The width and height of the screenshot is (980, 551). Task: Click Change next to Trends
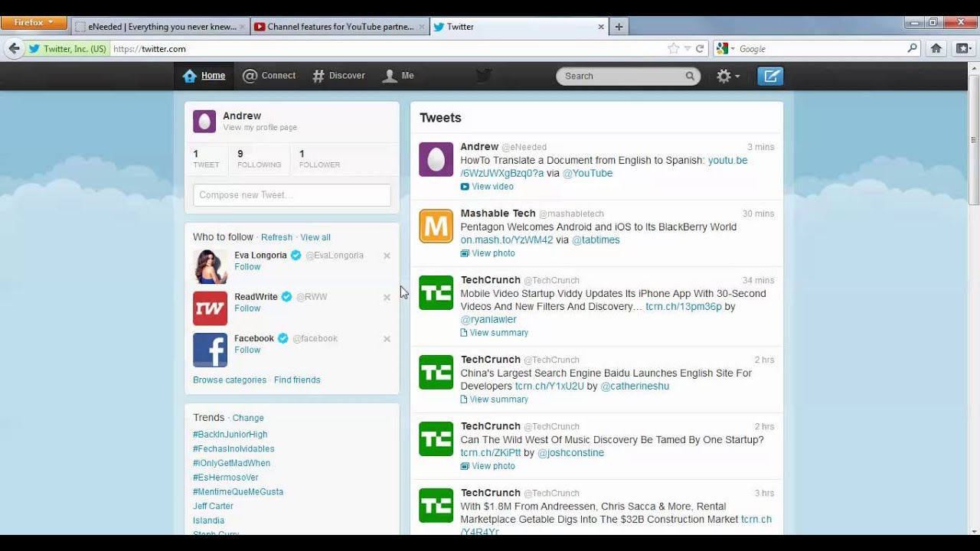click(x=248, y=418)
